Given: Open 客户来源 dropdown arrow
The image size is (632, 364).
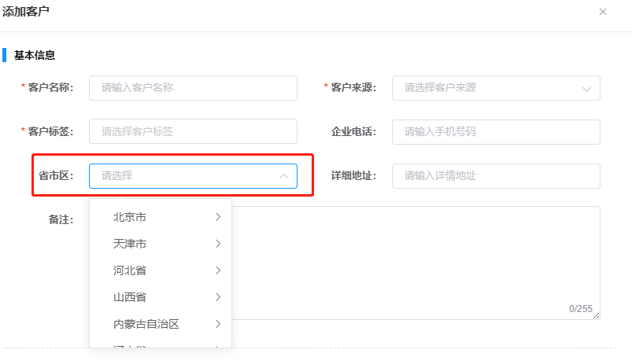Looking at the screenshot, I should coord(586,89).
